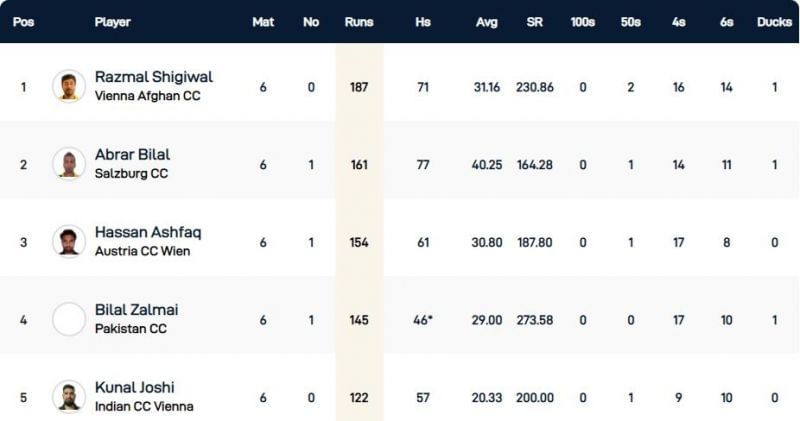The image size is (800, 421).
Task: Sort table by Runs column header
Action: [358, 22]
